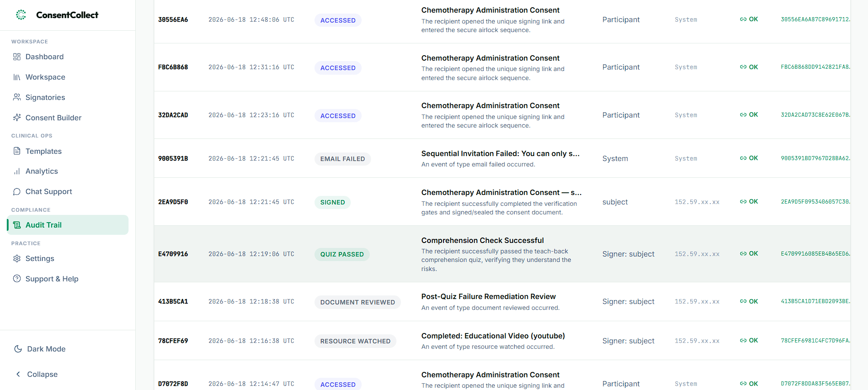Open Consent Builder from the sidebar
This screenshot has height=390, width=868.
(x=68, y=118)
